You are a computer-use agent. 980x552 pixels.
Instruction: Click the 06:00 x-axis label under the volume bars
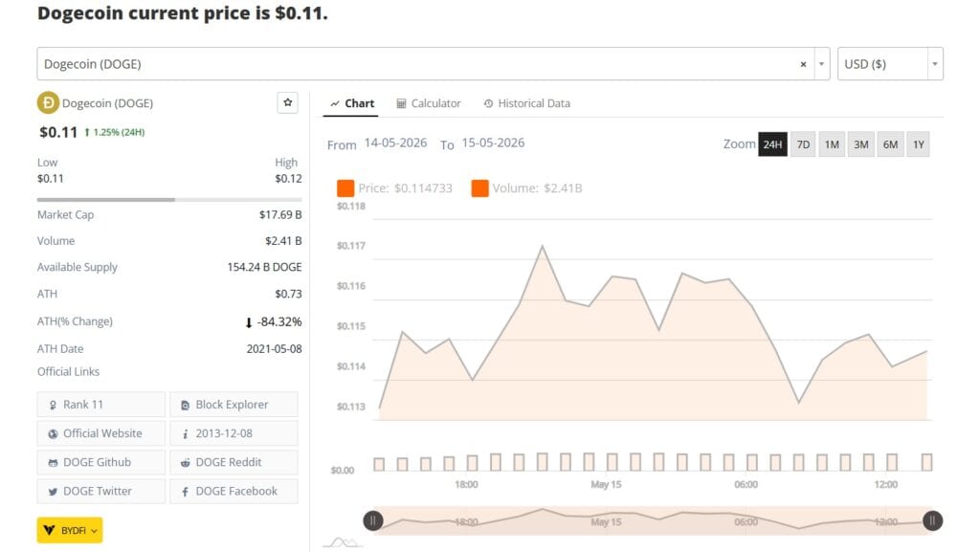[x=746, y=485]
